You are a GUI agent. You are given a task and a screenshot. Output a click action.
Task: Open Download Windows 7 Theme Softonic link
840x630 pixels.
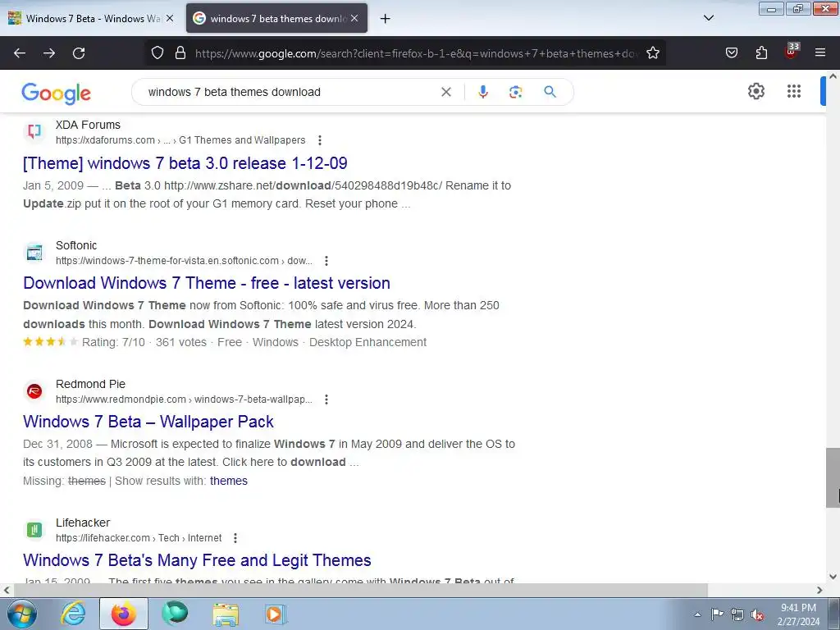click(x=207, y=283)
